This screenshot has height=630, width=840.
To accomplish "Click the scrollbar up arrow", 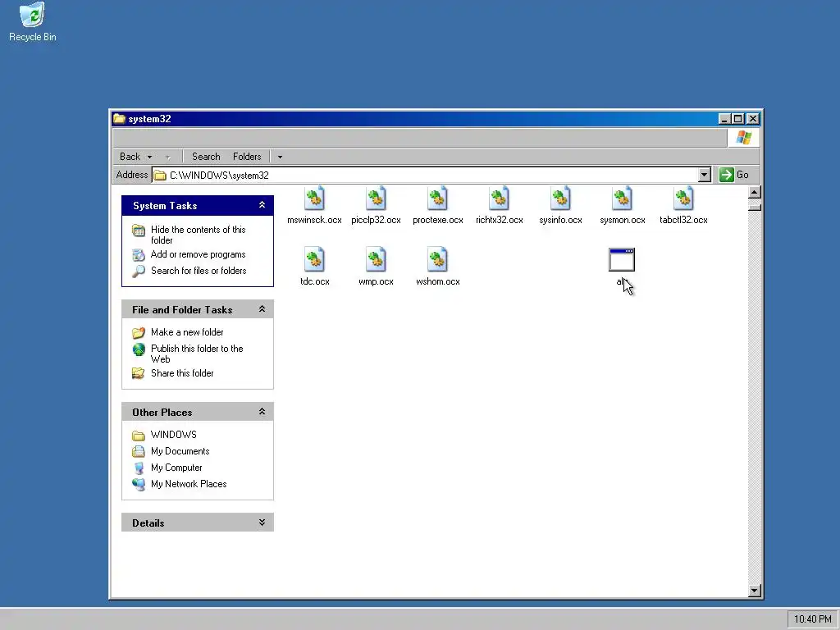I will tap(755, 192).
